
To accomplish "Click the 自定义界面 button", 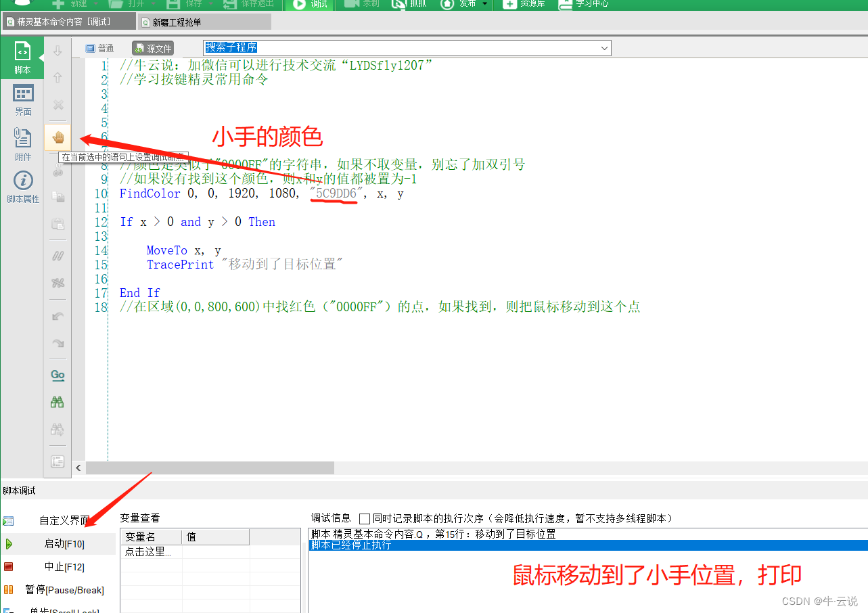I will pyautogui.click(x=57, y=520).
